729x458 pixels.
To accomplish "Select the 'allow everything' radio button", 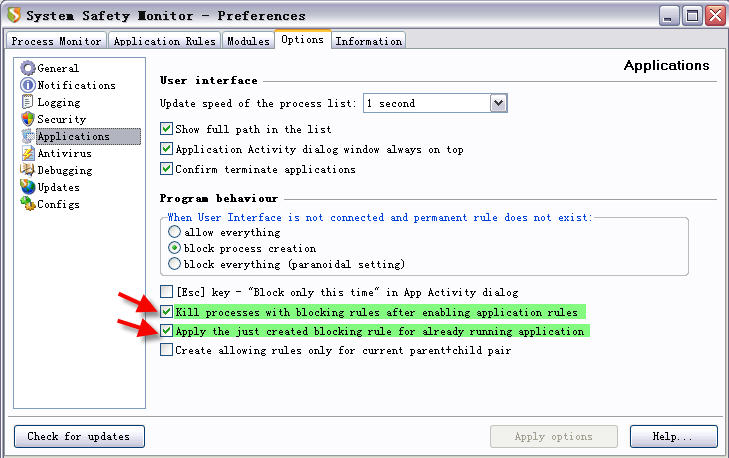I will [174, 232].
